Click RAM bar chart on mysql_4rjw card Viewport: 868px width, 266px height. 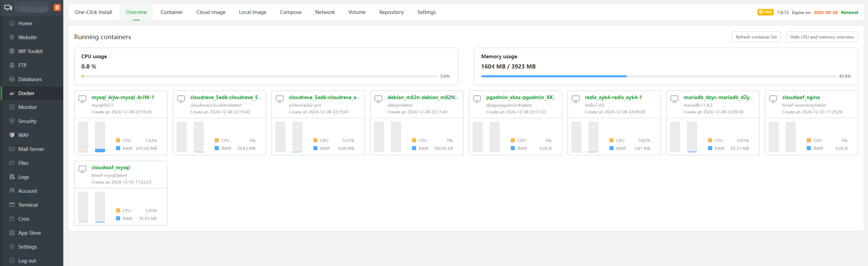click(x=100, y=137)
